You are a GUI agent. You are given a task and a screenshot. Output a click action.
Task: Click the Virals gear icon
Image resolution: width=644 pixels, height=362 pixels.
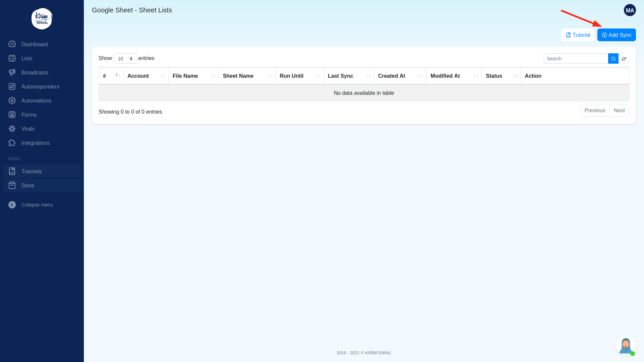[x=12, y=129]
